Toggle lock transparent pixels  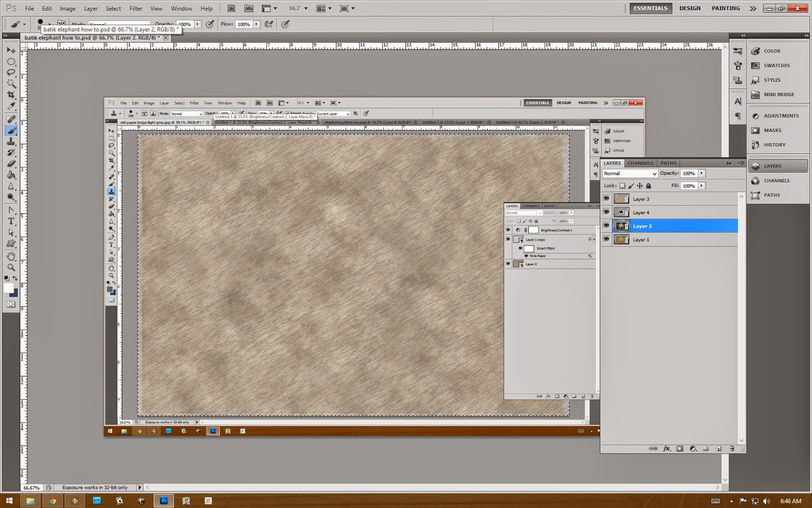622,186
